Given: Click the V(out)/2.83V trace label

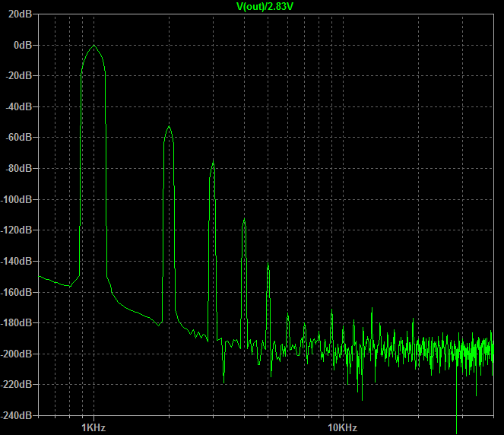Looking at the screenshot, I should 265,6.
